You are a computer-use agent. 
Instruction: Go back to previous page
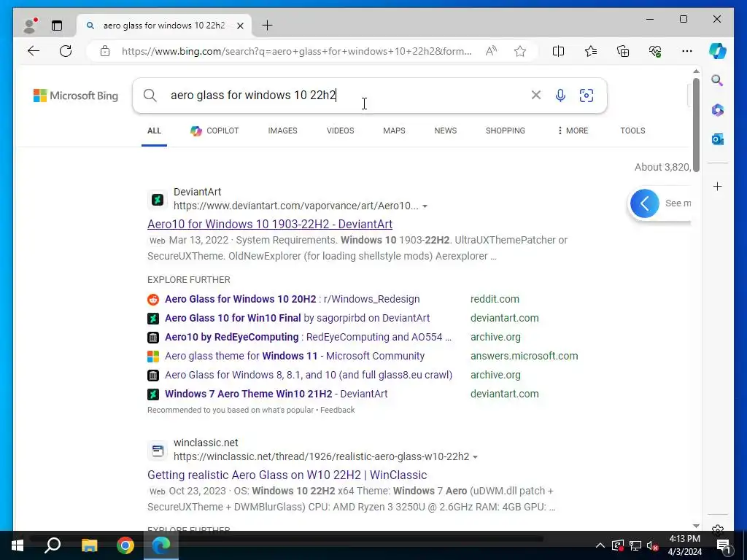click(34, 51)
